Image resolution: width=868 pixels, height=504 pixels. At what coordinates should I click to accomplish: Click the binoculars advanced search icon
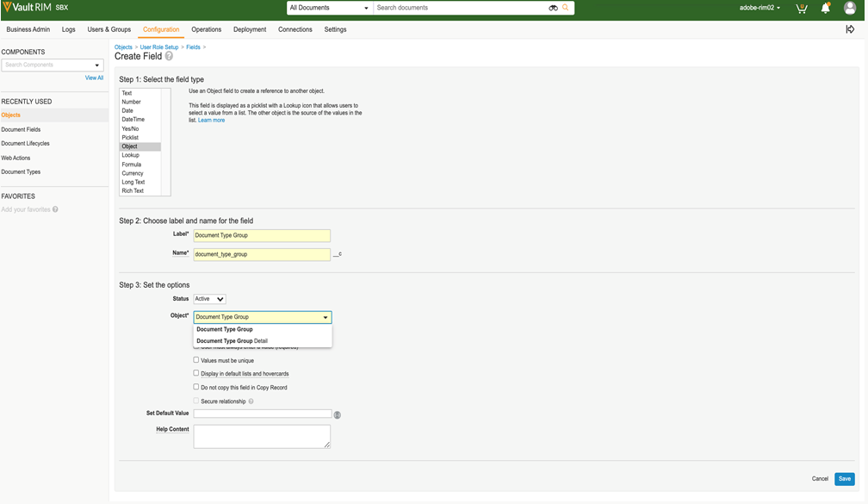[x=553, y=8]
